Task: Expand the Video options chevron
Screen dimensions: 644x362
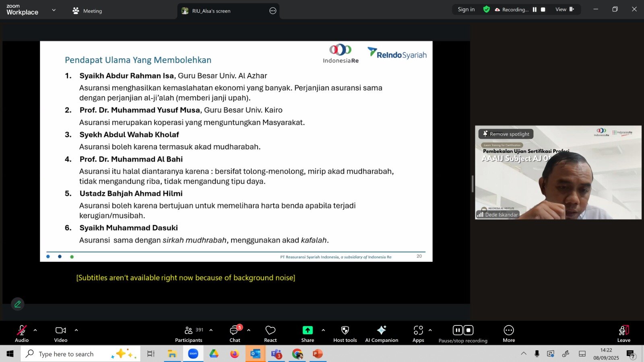Action: (76, 331)
